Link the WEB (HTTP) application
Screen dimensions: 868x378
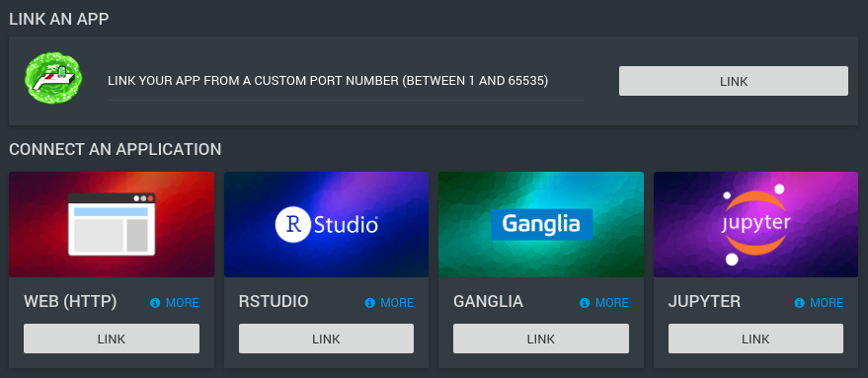(112, 339)
